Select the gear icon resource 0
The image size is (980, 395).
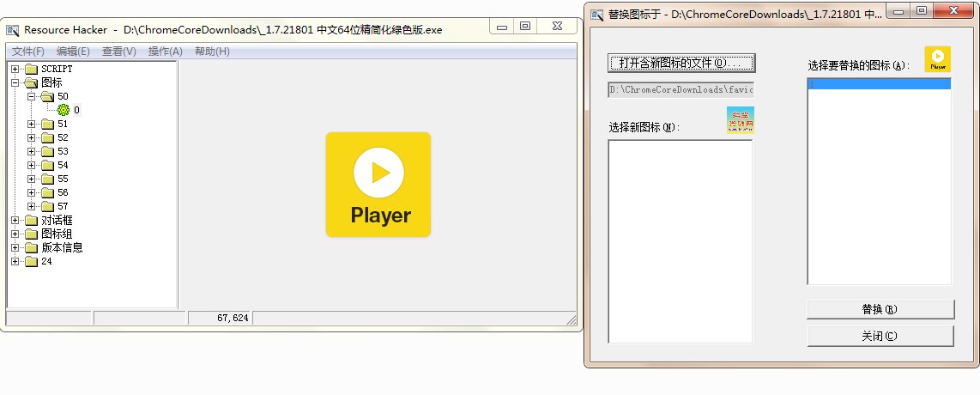[64, 110]
